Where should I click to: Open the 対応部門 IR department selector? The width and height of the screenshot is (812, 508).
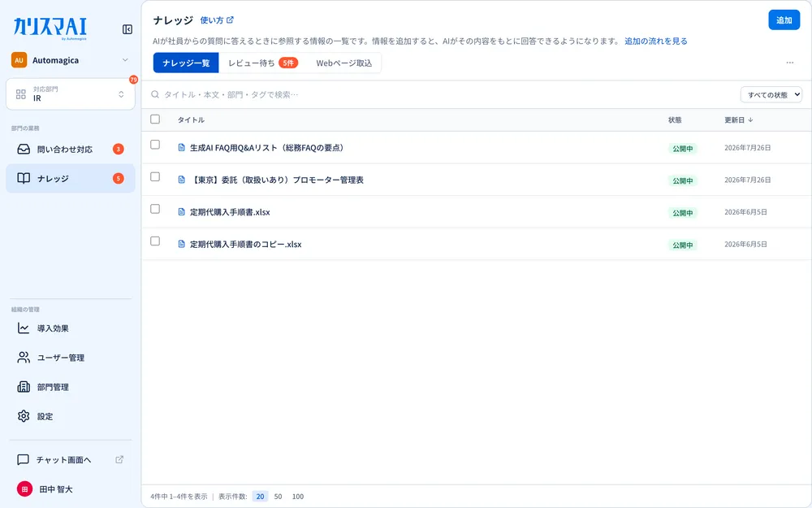[71, 93]
